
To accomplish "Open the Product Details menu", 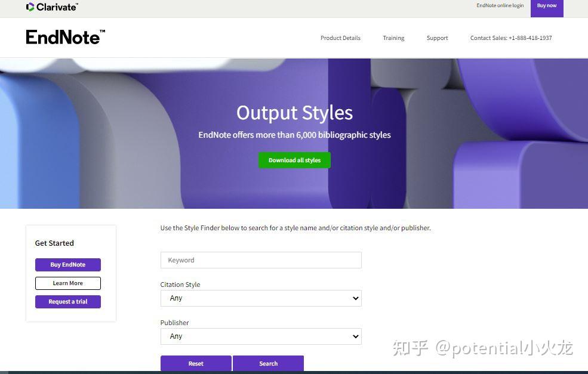I will tap(340, 38).
